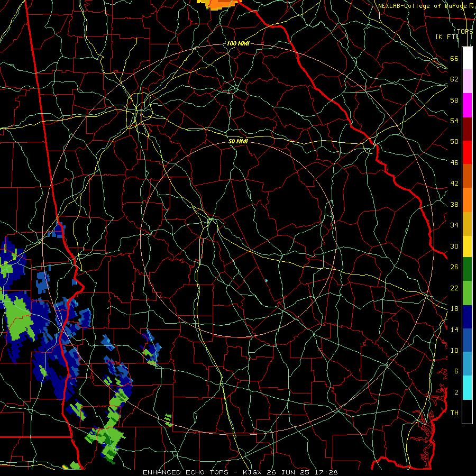Click the "30" legend value
The height and width of the screenshot is (476, 476).
point(454,246)
